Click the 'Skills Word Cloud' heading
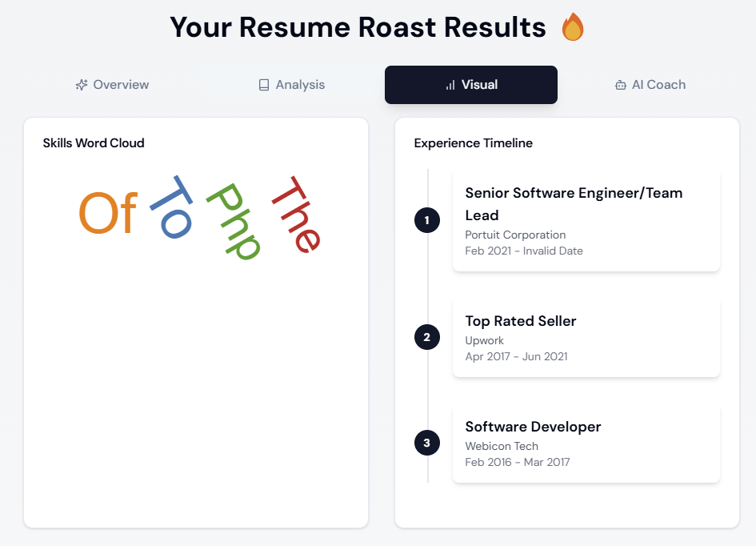This screenshot has width=756, height=546. click(x=94, y=143)
